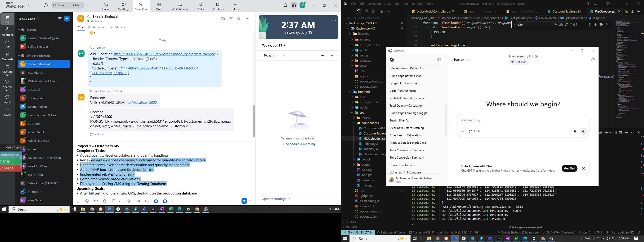Toggle the ChatGPT sidebar
The image size is (644, 242).
(x=439, y=60)
